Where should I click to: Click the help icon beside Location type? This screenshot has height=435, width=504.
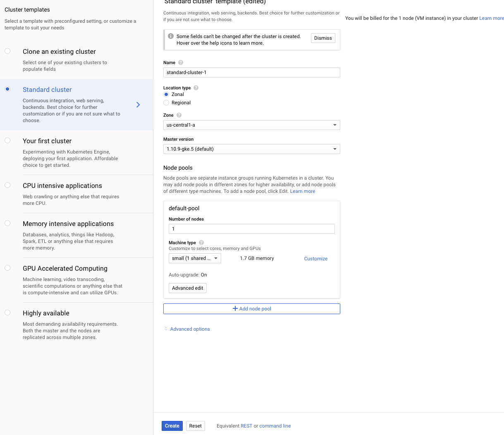pyautogui.click(x=196, y=88)
